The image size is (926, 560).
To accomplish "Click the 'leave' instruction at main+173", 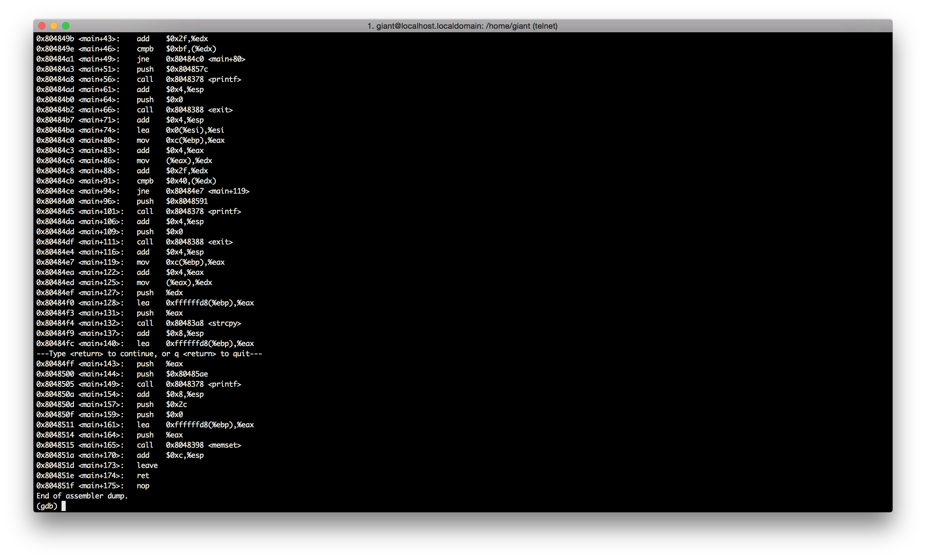I will click(147, 465).
